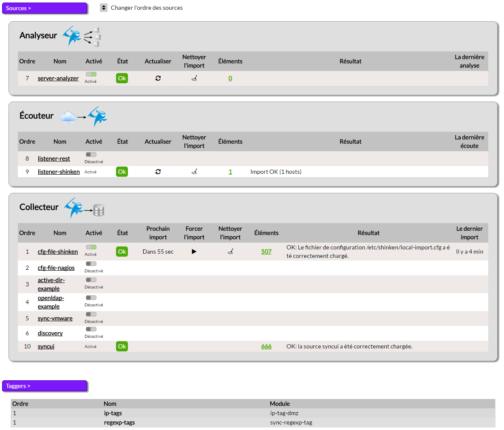This screenshot has height=430, width=504.
Task: Open the 666 elements of syncui
Action: click(x=266, y=346)
